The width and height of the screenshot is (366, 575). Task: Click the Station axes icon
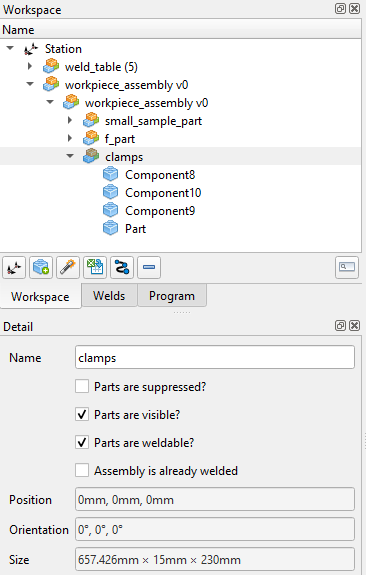tap(31, 49)
